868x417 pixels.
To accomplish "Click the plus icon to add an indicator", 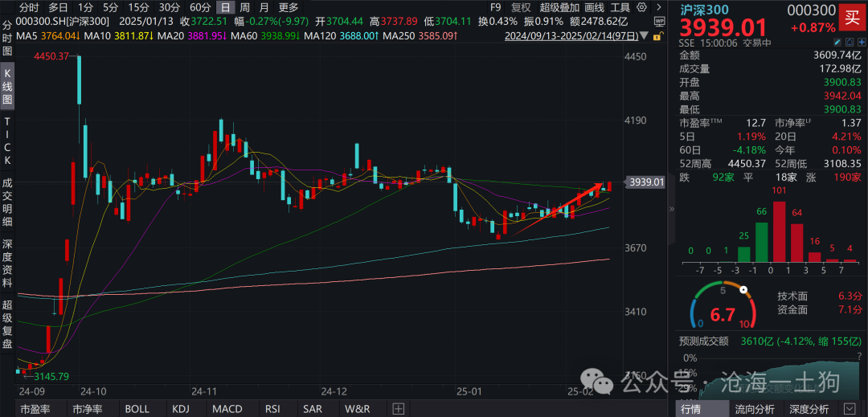I will (398, 409).
